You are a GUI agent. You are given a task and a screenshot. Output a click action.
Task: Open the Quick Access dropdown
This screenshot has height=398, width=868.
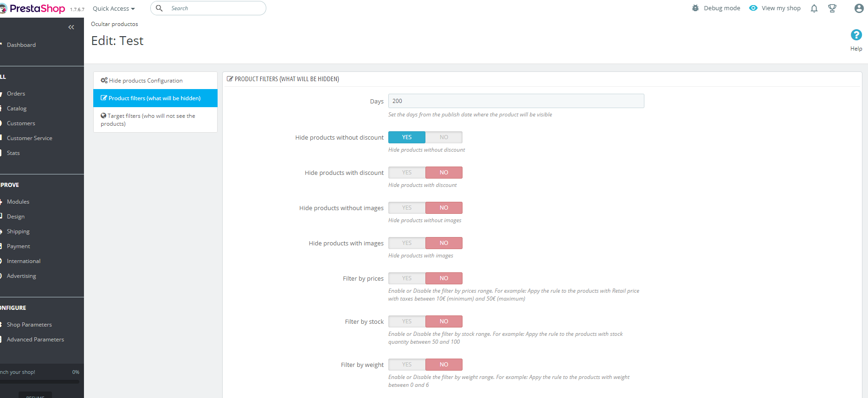click(x=114, y=8)
